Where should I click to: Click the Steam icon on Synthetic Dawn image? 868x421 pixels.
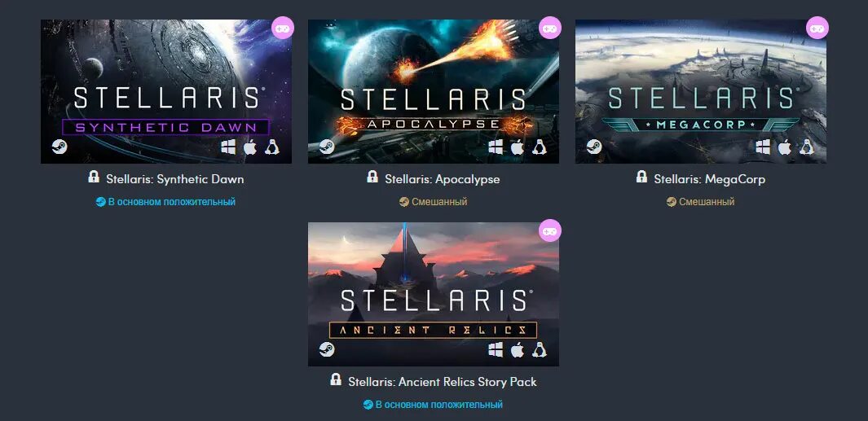(59, 147)
